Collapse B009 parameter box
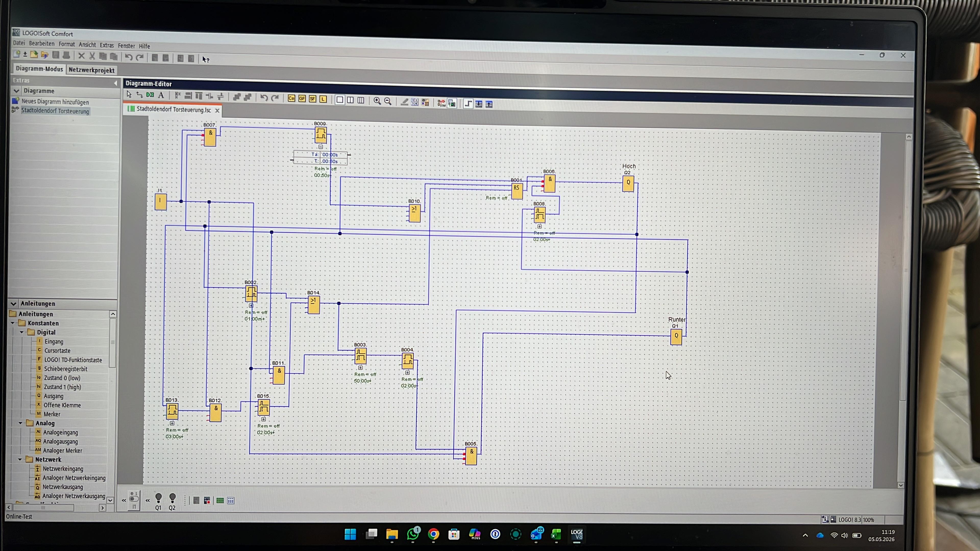980x551 pixels. click(x=321, y=147)
